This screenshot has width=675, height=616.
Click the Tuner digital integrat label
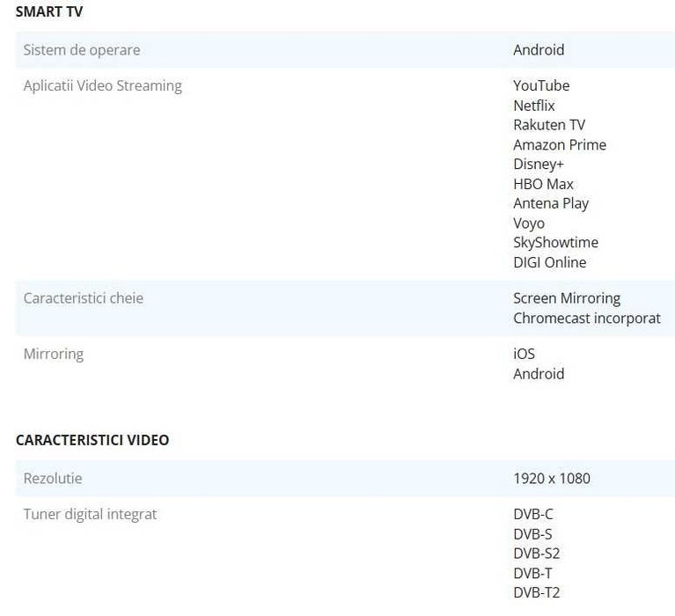pos(90,514)
